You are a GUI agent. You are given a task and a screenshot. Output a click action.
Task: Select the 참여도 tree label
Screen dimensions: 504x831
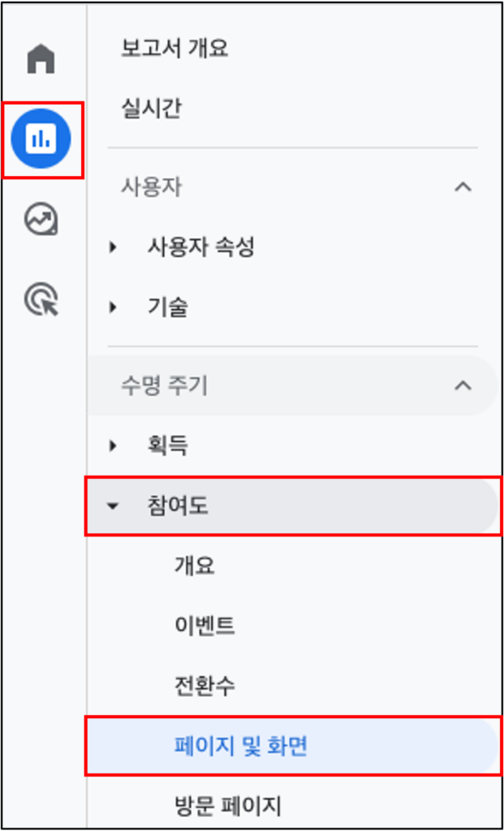point(178,506)
